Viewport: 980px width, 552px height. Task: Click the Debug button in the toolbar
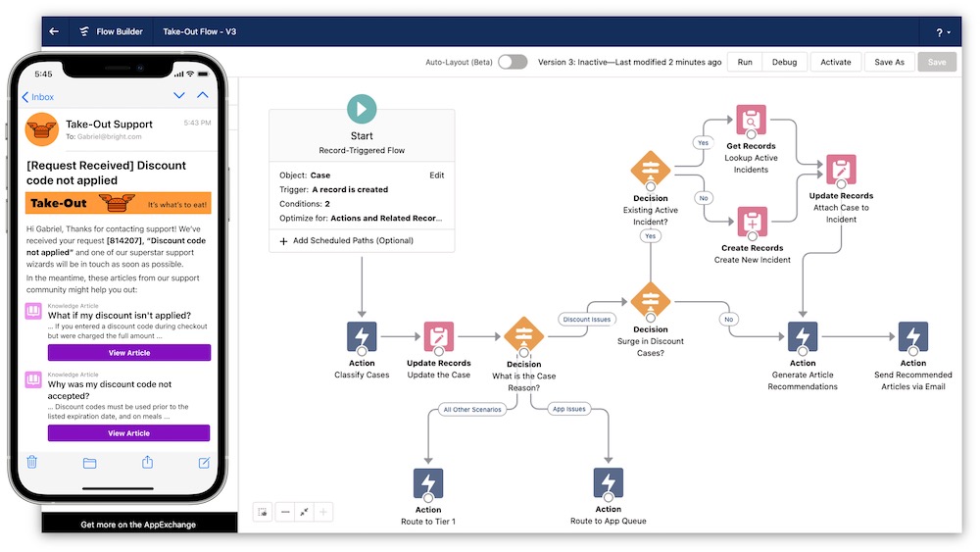784,62
